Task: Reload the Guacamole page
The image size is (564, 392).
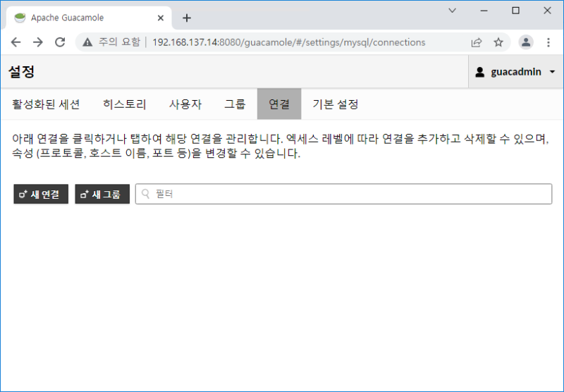Action: pos(60,42)
